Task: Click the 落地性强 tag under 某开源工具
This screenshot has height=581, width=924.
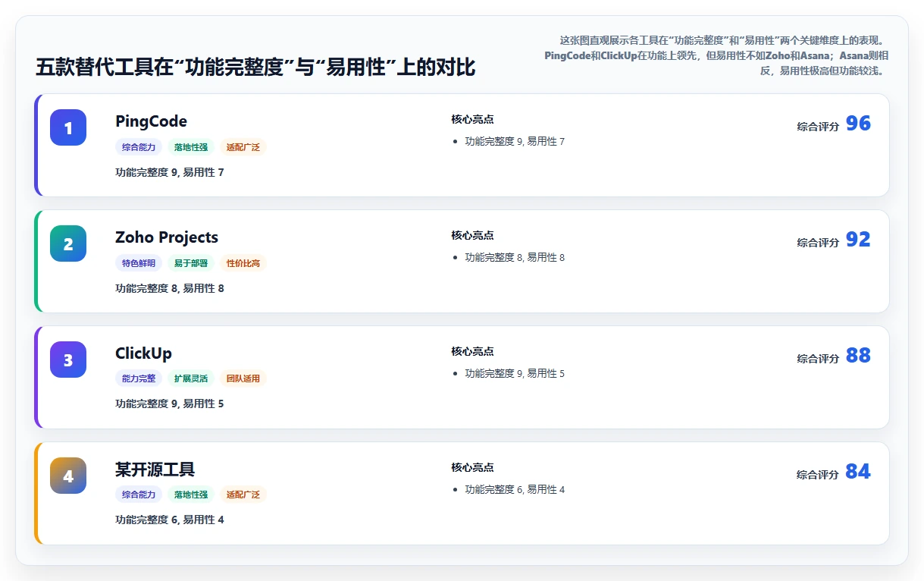Action: [x=191, y=495]
